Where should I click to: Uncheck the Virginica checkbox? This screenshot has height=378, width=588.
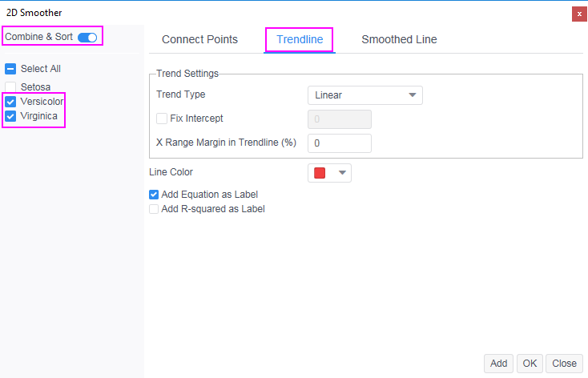10,117
